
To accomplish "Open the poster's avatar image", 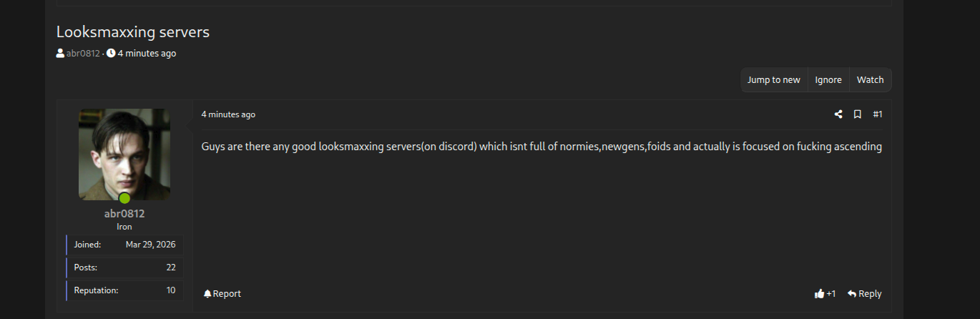I will tap(124, 154).
